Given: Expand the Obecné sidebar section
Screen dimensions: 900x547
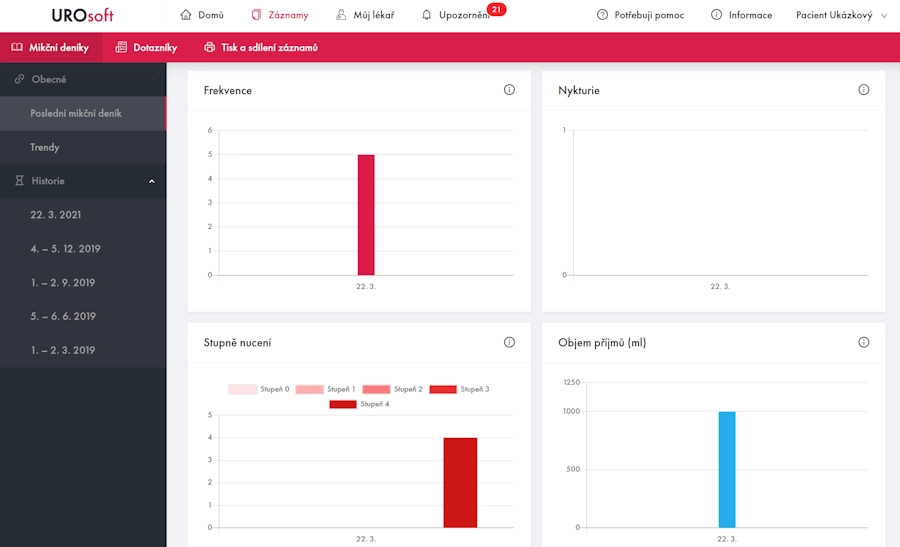Looking at the screenshot, I should click(83, 79).
